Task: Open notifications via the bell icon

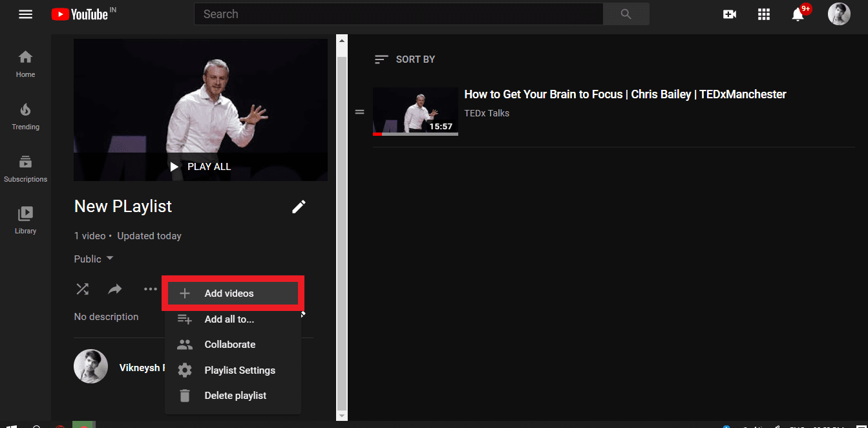Action: pos(798,14)
